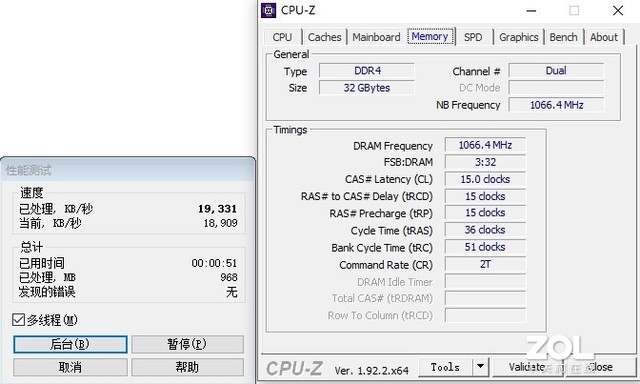640x384 pixels.
Task: Click the Close button in CPU-Z
Action: [x=600, y=367]
